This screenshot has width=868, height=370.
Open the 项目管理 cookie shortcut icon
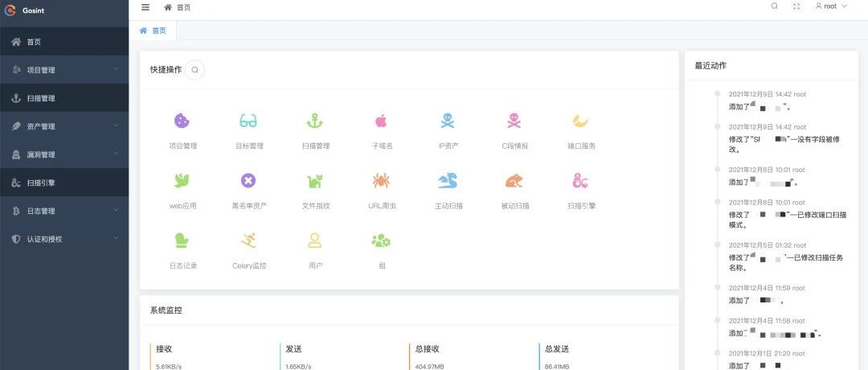[182, 120]
